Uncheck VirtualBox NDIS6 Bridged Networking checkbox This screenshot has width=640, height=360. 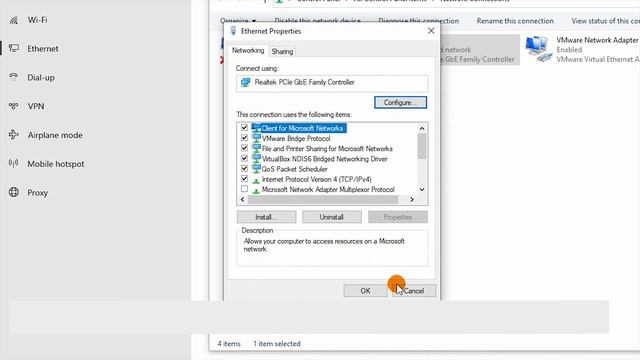point(244,158)
